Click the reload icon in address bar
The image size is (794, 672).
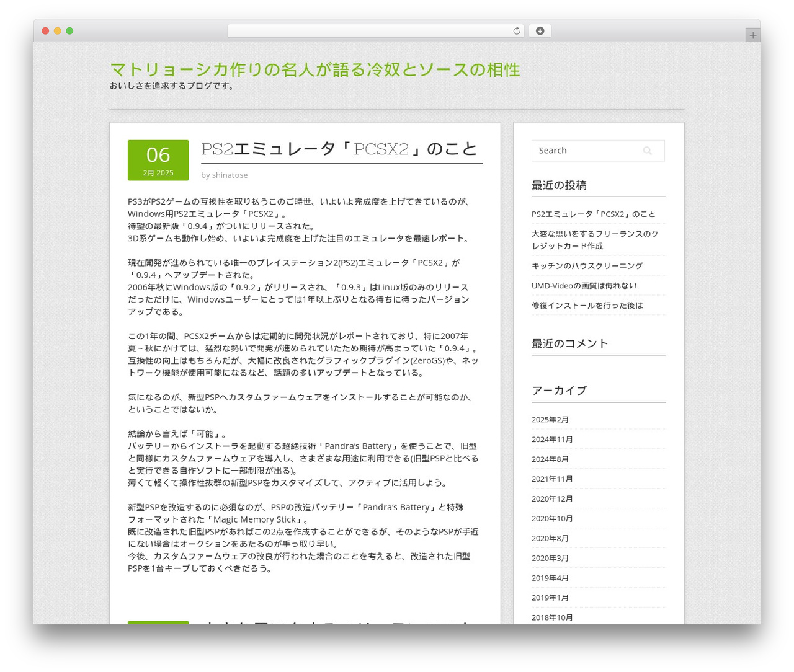tap(516, 31)
